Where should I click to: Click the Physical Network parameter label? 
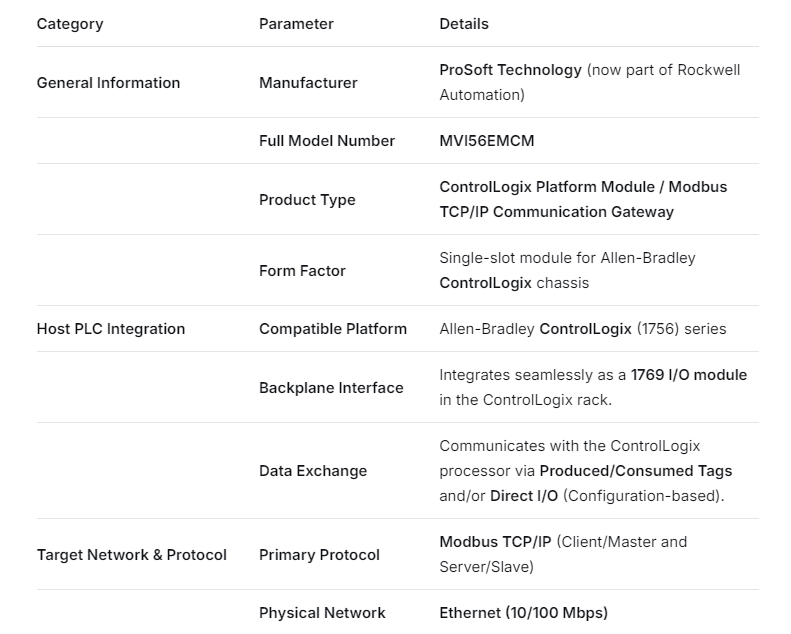(322, 613)
